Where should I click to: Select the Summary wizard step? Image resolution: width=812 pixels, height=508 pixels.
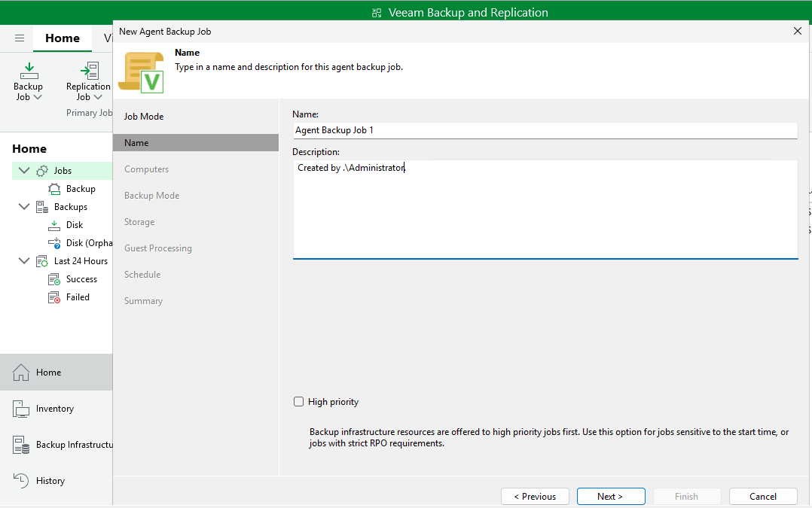pos(143,301)
